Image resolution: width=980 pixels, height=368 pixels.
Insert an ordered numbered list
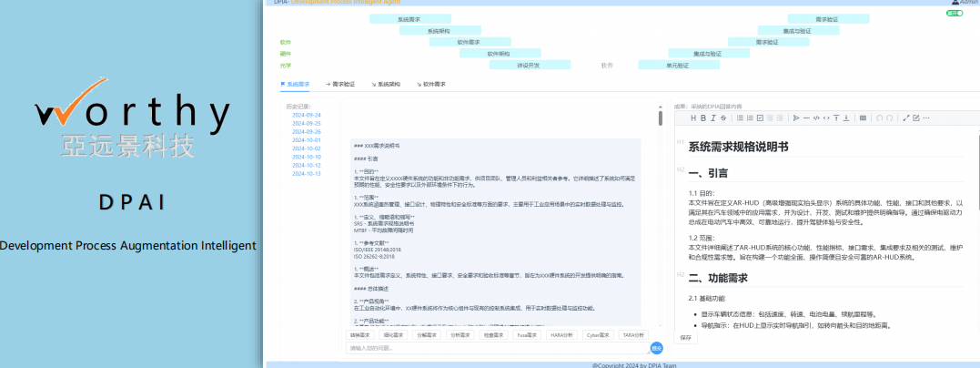(750, 118)
